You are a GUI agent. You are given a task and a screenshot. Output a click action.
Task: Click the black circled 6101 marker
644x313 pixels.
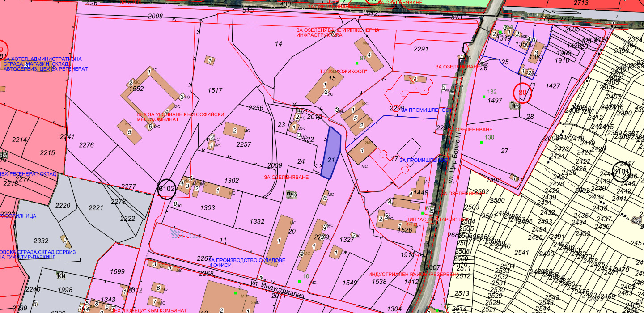[621, 172]
